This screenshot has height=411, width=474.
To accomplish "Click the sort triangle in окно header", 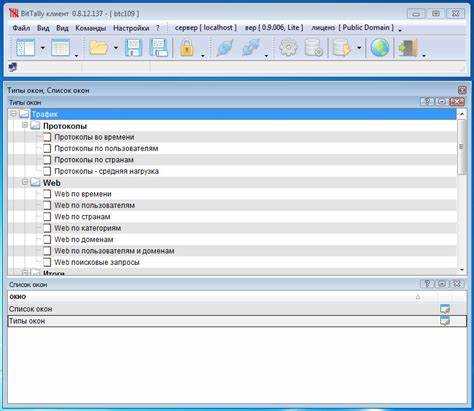I will pos(418,296).
